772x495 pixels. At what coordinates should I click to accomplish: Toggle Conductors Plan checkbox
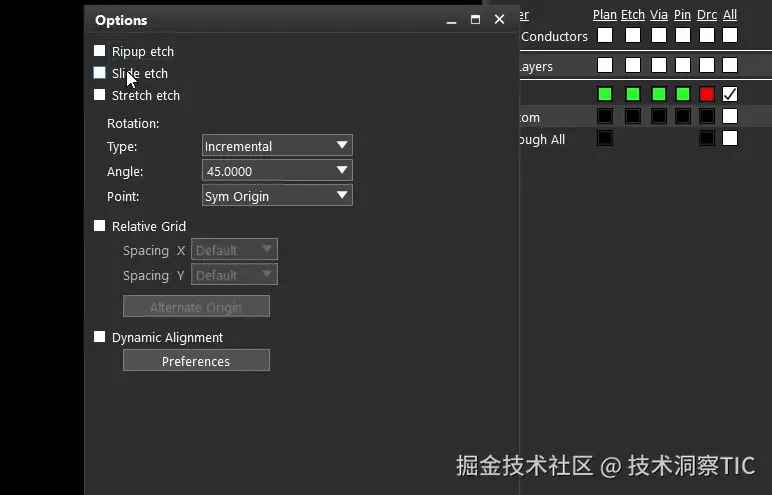605,35
